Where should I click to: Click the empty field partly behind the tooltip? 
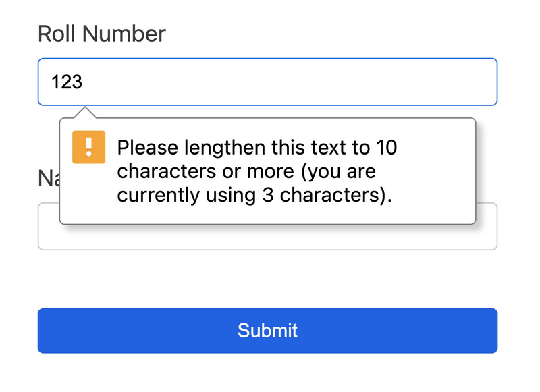487,227
